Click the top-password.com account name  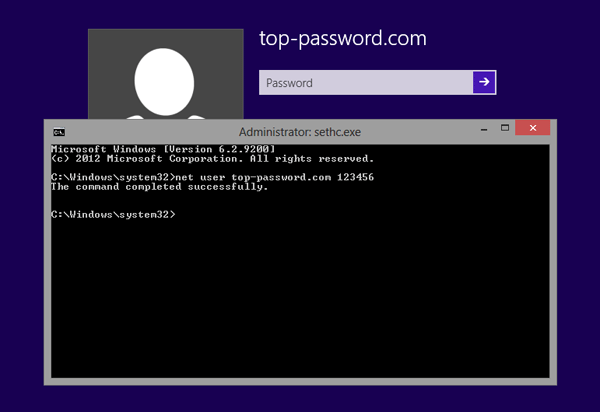[342, 39]
